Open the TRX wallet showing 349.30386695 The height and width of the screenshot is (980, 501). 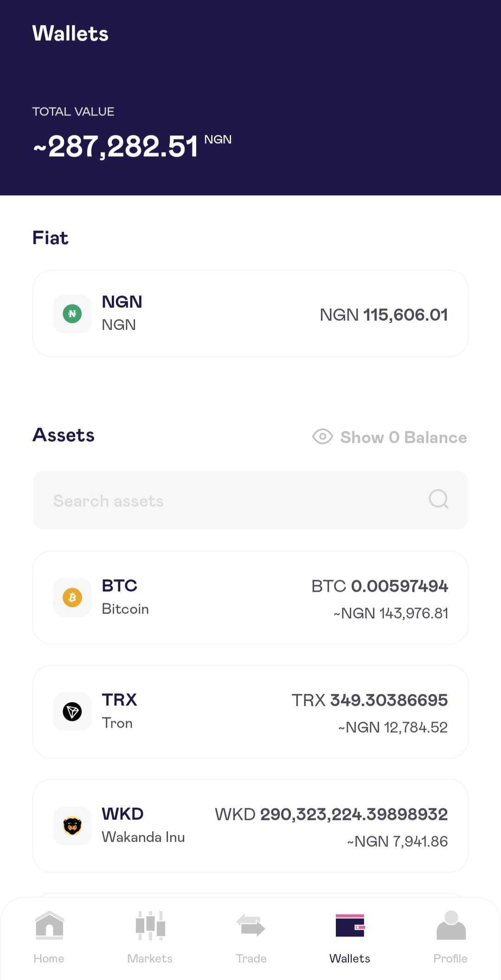250,711
